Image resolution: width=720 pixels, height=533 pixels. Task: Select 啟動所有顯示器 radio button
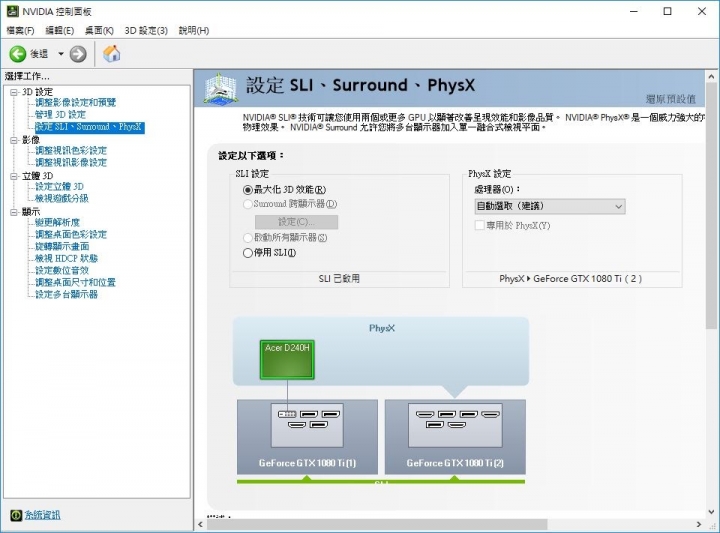pyautogui.click(x=248, y=237)
